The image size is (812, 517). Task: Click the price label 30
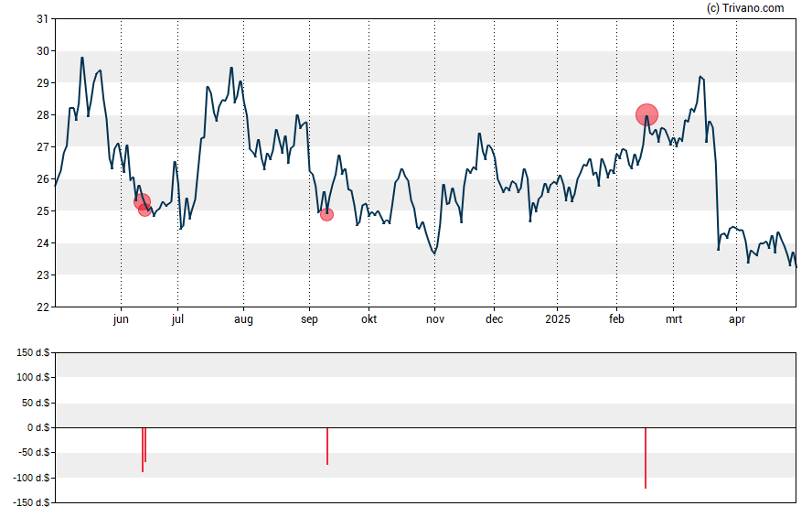click(x=42, y=50)
